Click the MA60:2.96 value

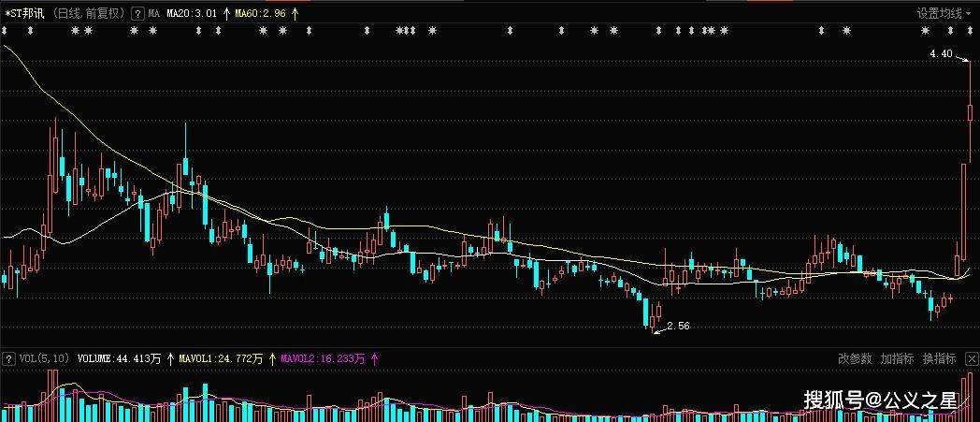[263, 12]
